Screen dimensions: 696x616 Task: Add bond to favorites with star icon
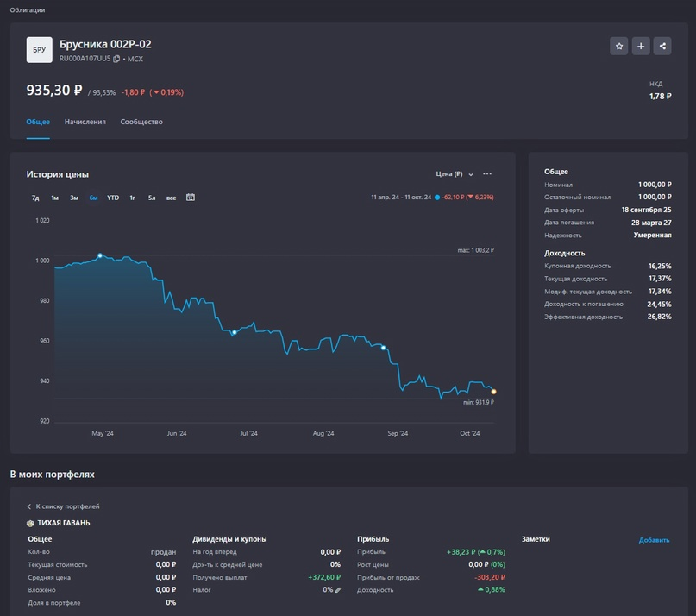[618, 46]
